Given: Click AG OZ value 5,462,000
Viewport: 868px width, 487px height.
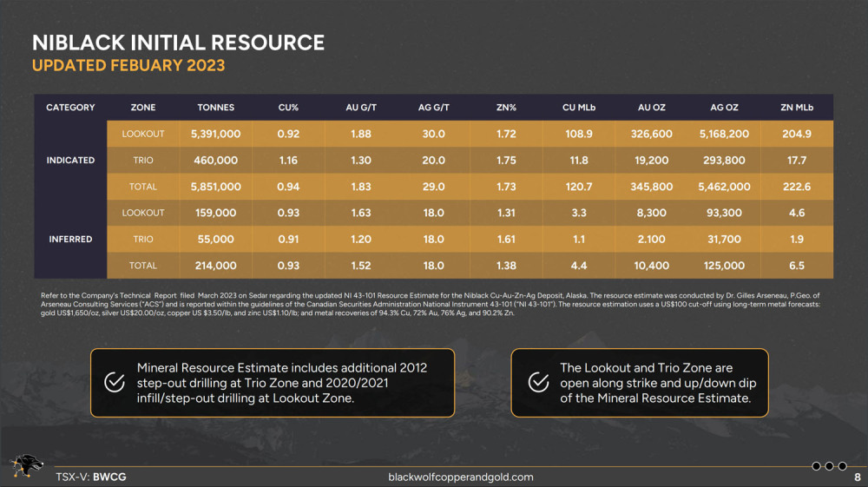Looking at the screenshot, I should [724, 187].
